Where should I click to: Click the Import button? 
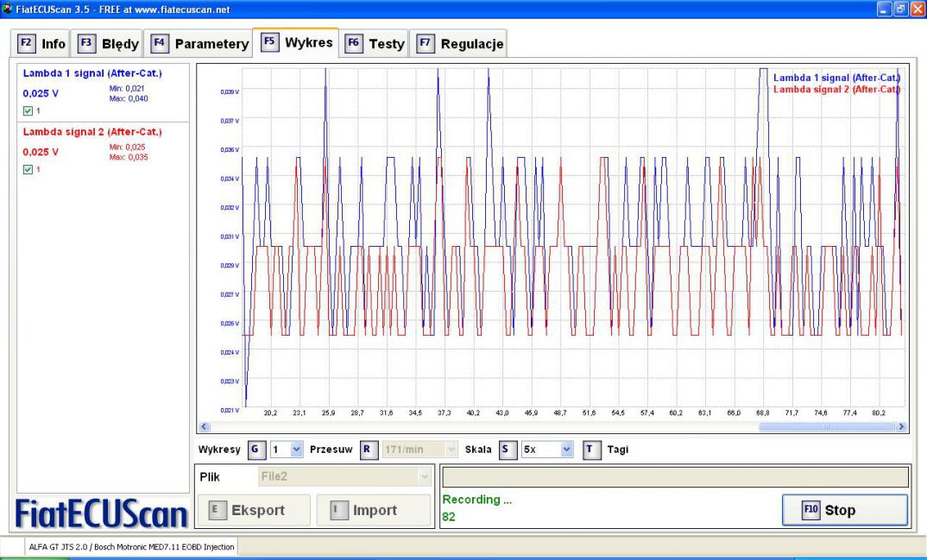(373, 511)
